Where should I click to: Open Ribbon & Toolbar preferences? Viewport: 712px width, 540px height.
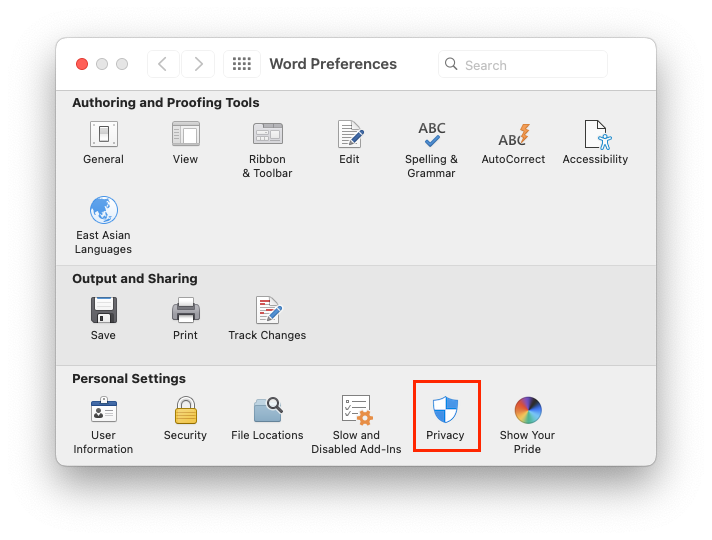click(x=267, y=149)
